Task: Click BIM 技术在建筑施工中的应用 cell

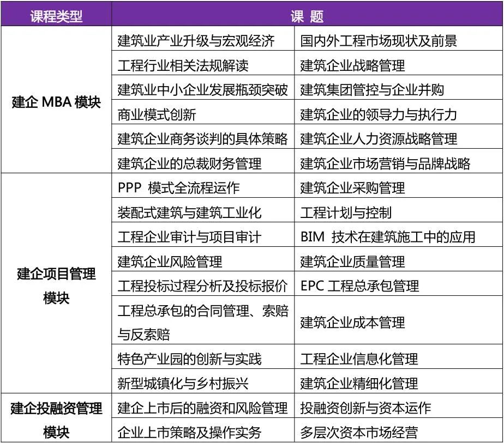Action: (x=399, y=234)
